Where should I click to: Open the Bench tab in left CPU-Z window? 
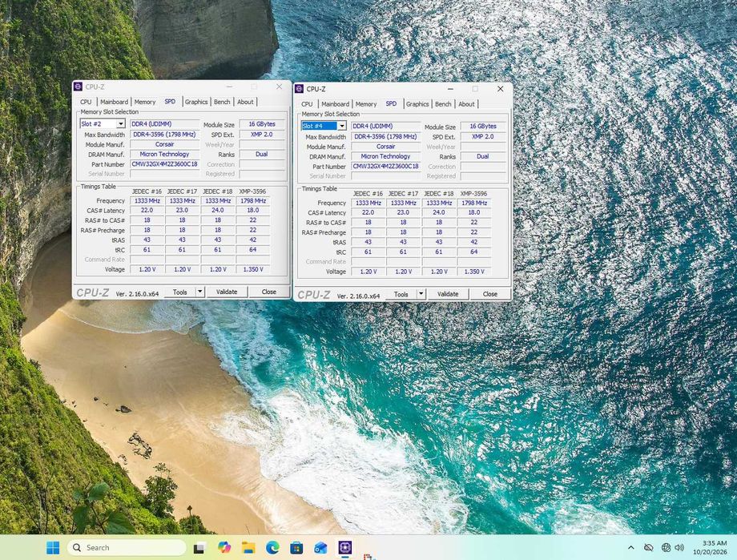tap(222, 102)
